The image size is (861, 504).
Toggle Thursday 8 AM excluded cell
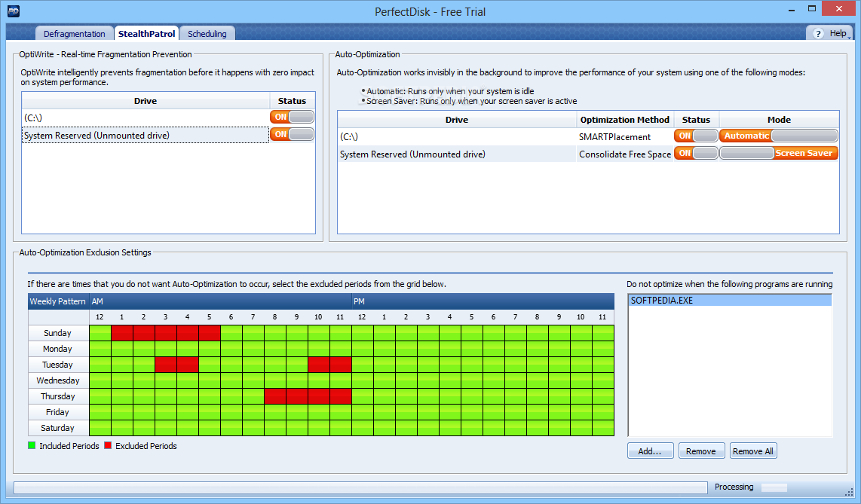coord(275,396)
